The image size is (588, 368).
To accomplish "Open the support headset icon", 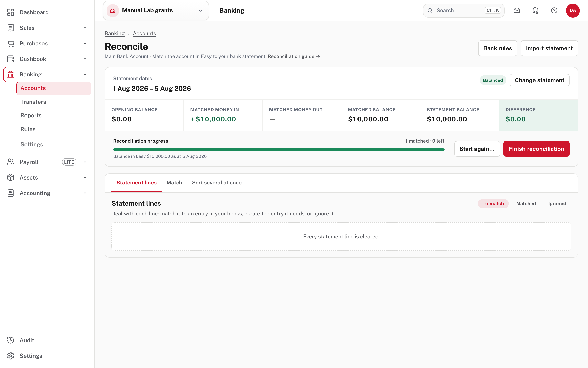I will point(535,10).
